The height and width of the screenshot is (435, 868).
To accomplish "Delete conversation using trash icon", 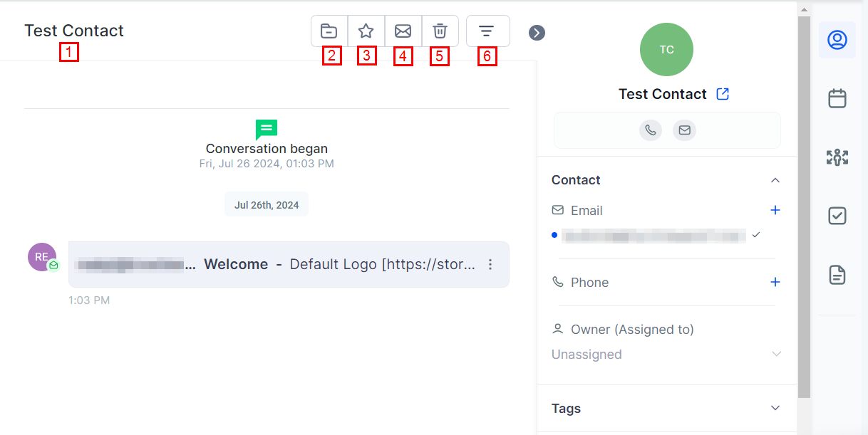I will pyautogui.click(x=440, y=31).
